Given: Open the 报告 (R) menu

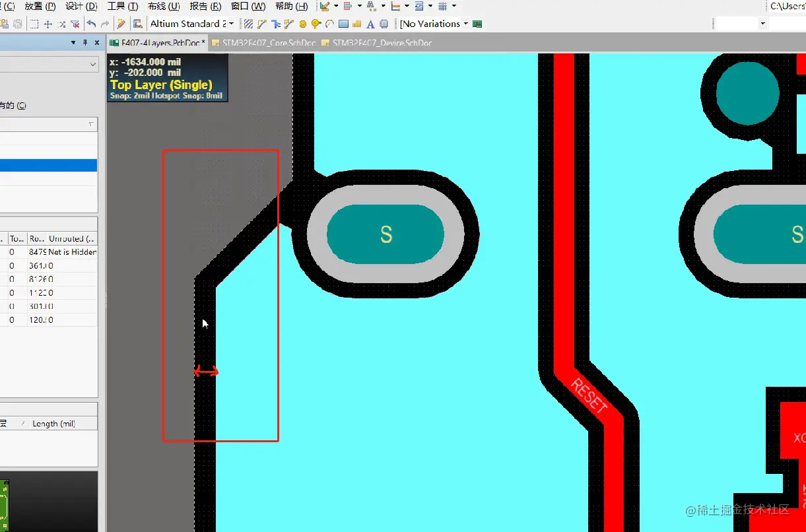Looking at the screenshot, I should click(205, 6).
